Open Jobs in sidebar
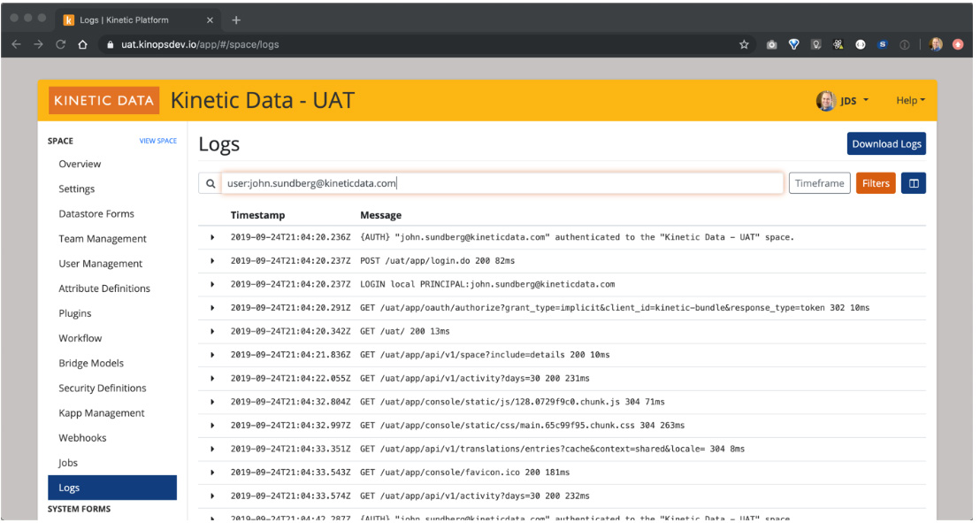This screenshot has width=980, height=523. tap(68, 463)
